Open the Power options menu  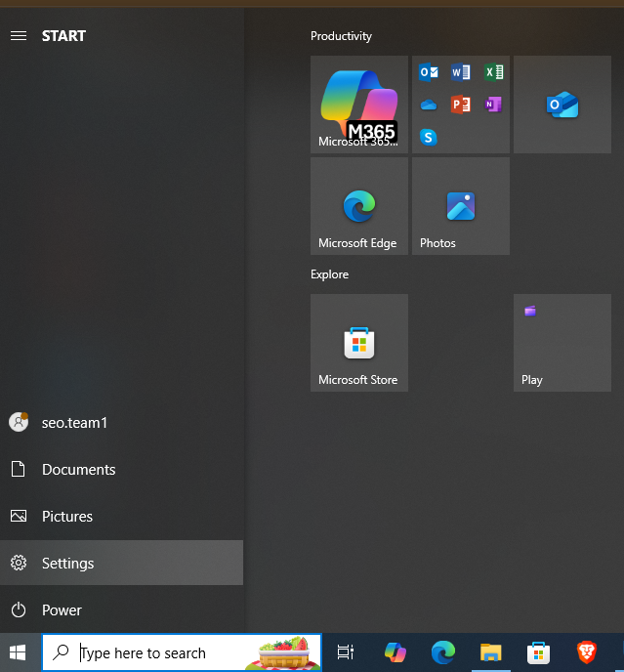click(x=122, y=609)
